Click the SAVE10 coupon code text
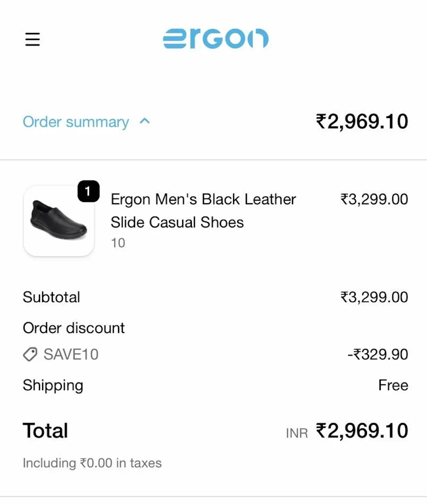This screenshot has height=504, width=427. point(71,355)
